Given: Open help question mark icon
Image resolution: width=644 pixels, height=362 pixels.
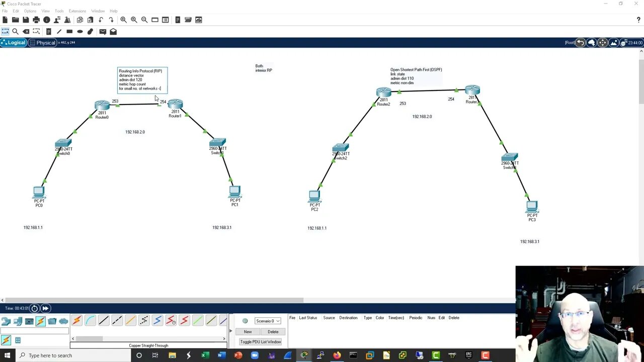Looking at the screenshot, I should (638, 20).
